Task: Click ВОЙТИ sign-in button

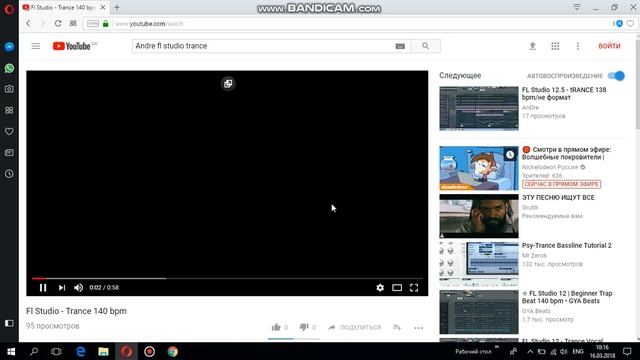Action: point(609,46)
